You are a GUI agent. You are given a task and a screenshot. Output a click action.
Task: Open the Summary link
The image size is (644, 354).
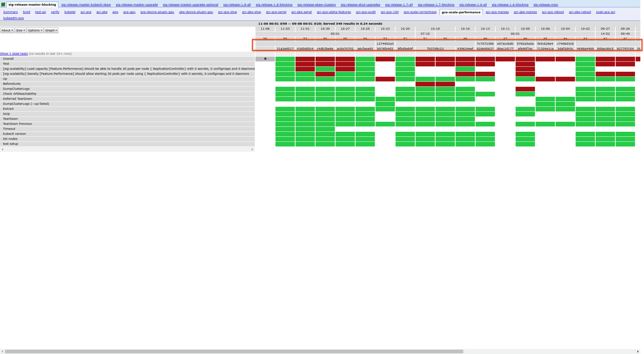(10, 12)
